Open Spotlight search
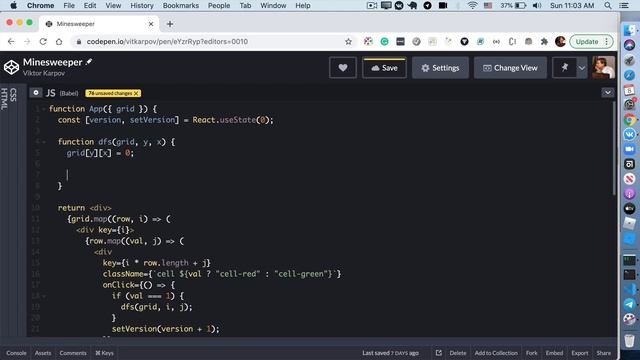Viewport: 640px width, 360px height. pyautogui.click(x=608, y=5)
